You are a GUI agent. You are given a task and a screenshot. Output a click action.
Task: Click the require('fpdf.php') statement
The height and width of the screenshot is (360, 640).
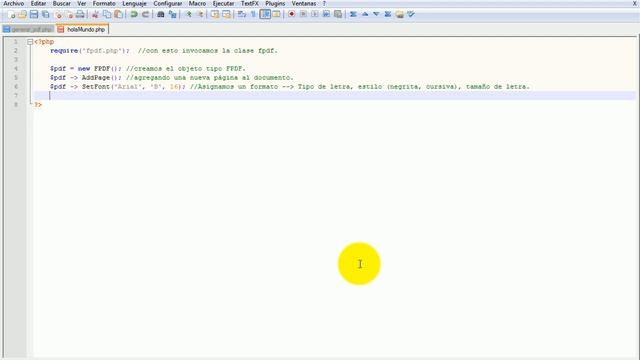[90, 51]
